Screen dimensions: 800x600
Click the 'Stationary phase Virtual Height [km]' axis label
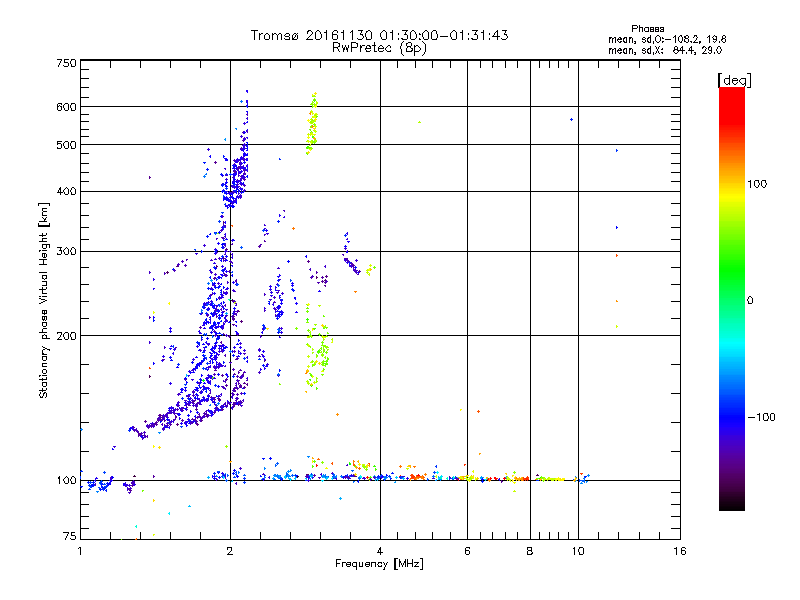pyautogui.click(x=44, y=300)
